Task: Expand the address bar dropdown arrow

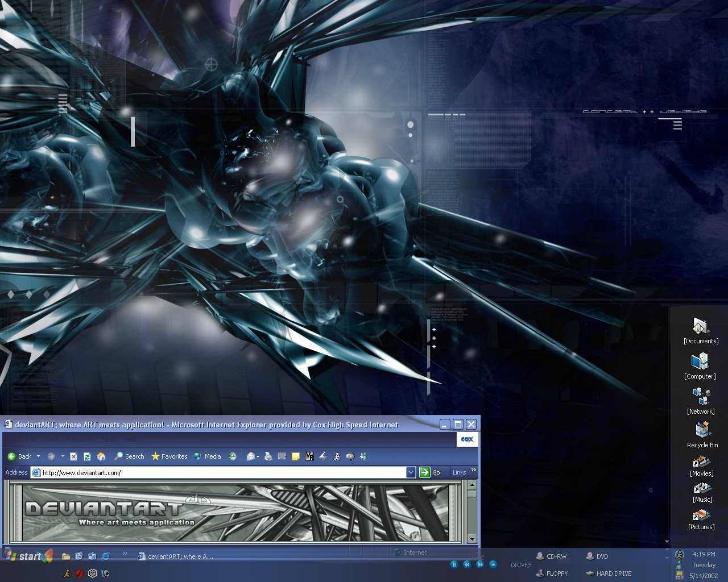Action: tap(411, 472)
